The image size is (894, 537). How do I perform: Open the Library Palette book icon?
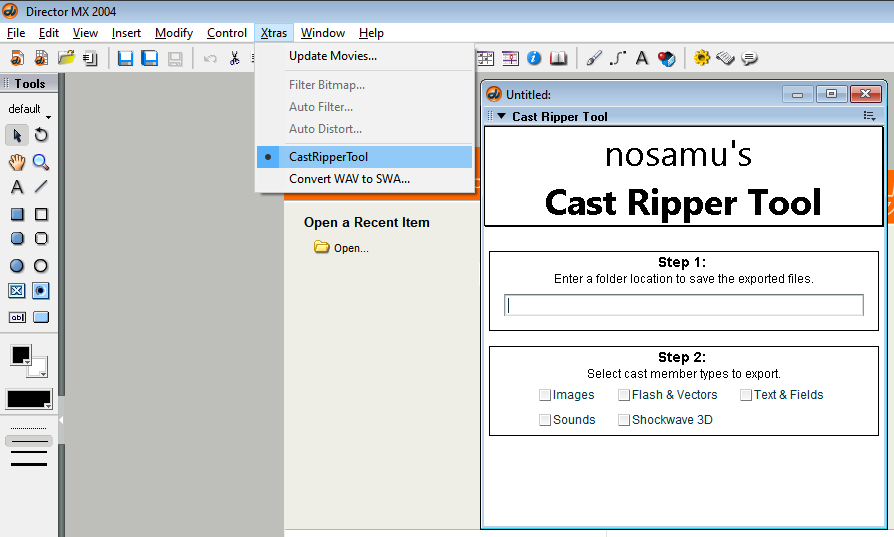558,58
